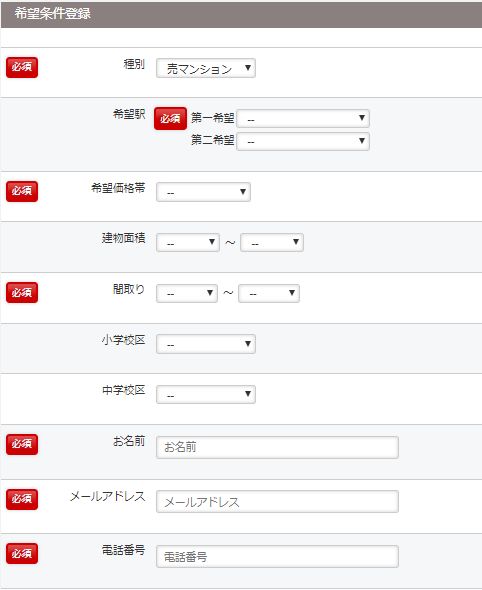Focus the メールアドレス input field

(277, 502)
